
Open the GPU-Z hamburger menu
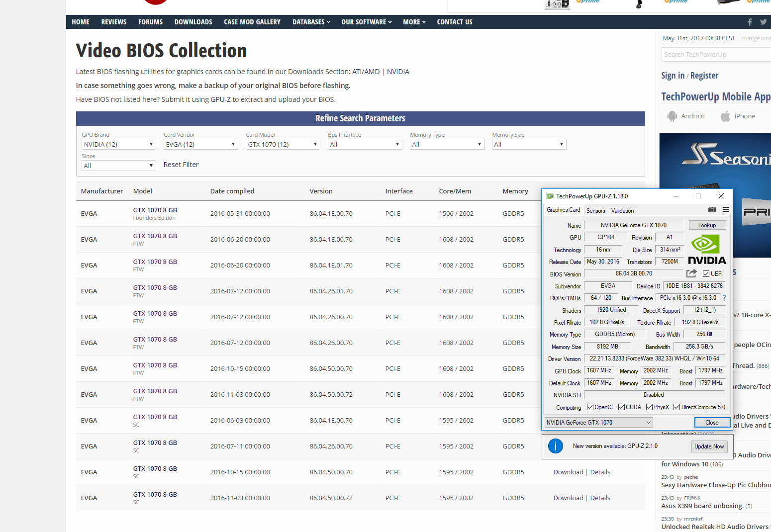726,210
